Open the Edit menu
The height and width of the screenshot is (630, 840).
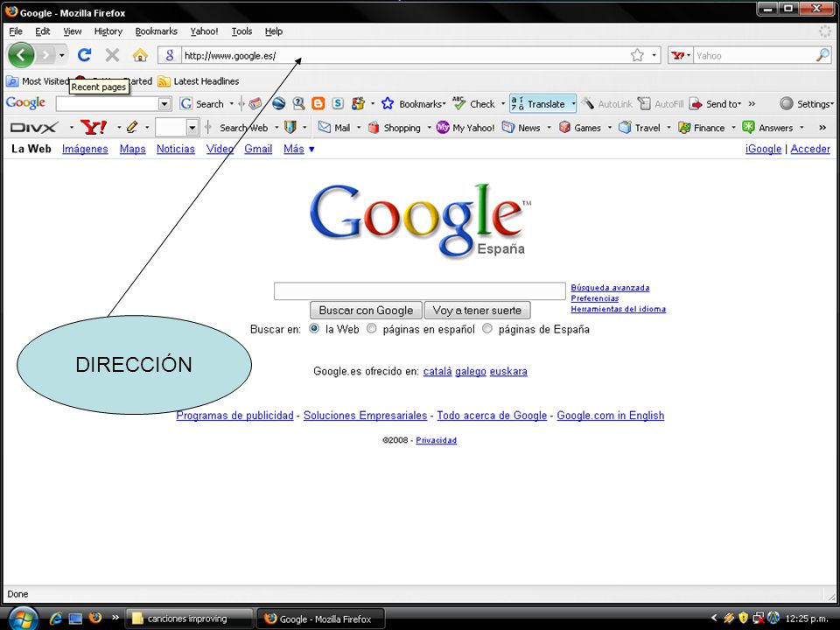42,31
